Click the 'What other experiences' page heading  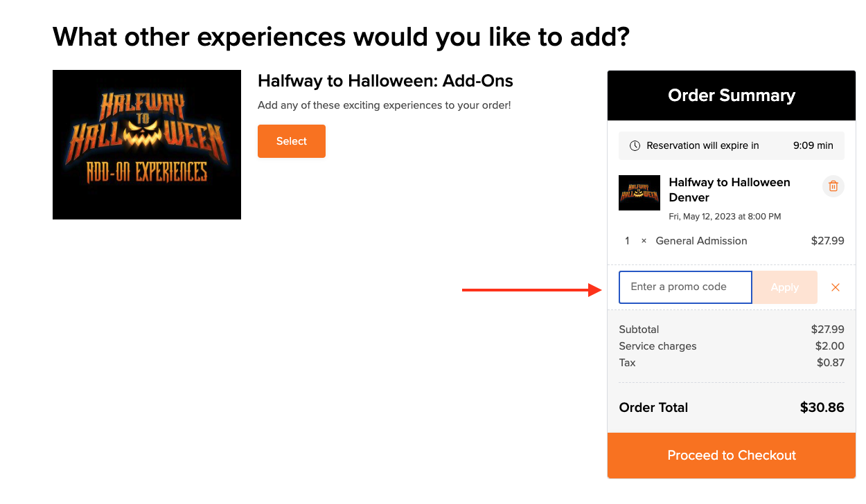point(342,36)
